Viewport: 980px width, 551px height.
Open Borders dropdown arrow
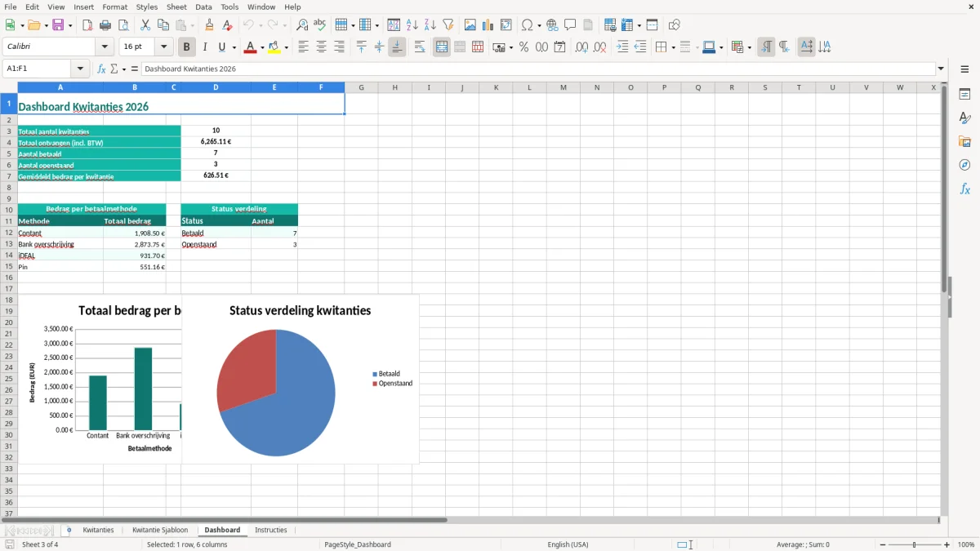point(673,47)
